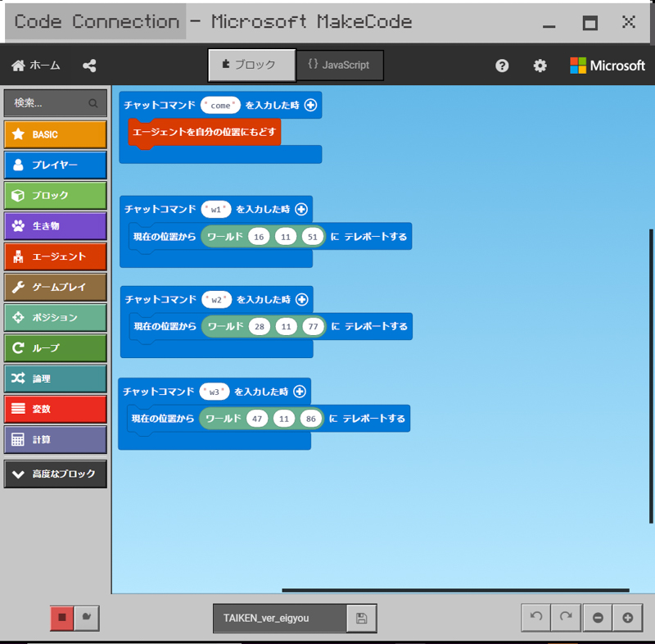
Task: Click the plus on the w3 command
Action: 300,392
